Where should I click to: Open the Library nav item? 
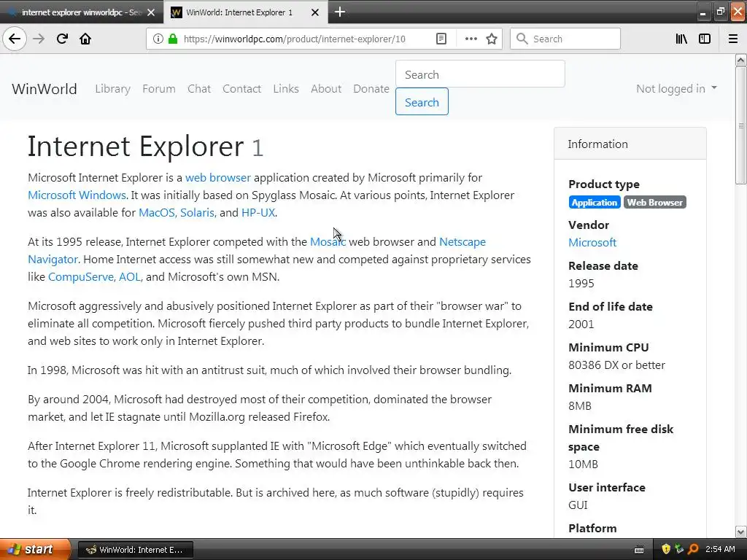[x=112, y=88]
